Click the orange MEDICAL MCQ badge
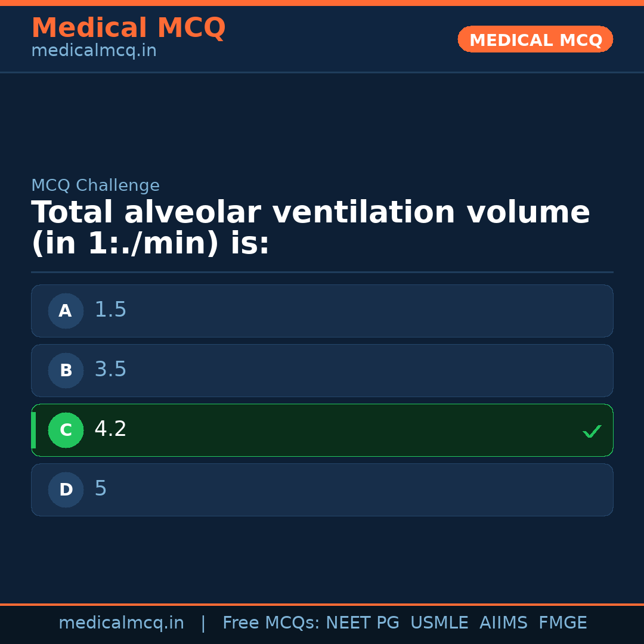Image resolution: width=644 pixels, height=644 pixels. (535, 39)
